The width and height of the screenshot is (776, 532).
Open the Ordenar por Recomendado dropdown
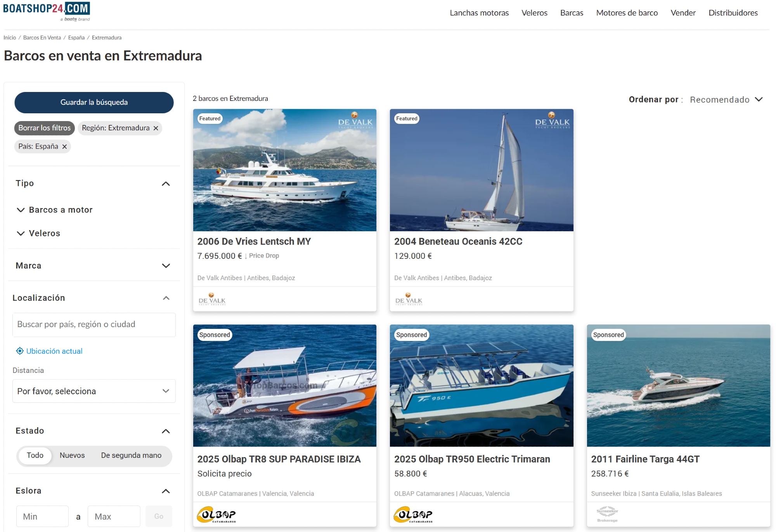(x=726, y=100)
